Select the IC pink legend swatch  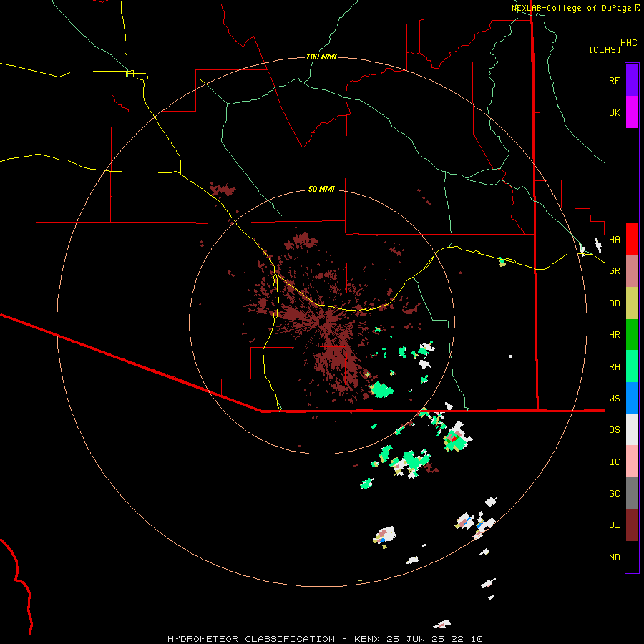tap(632, 462)
